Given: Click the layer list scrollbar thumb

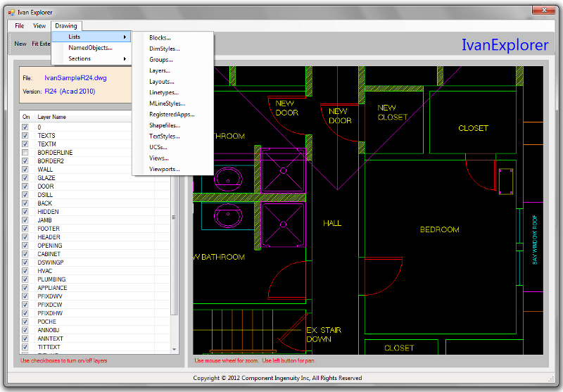Looking at the screenshot, I should pyautogui.click(x=174, y=217).
